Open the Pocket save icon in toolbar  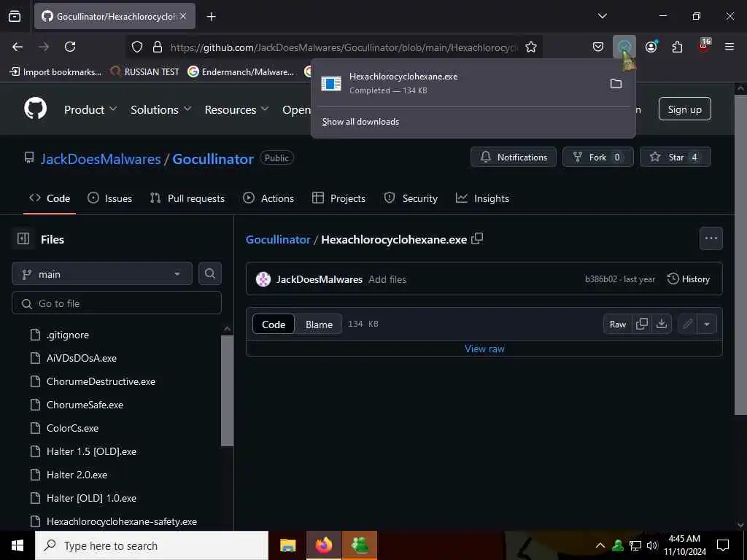click(x=598, y=47)
